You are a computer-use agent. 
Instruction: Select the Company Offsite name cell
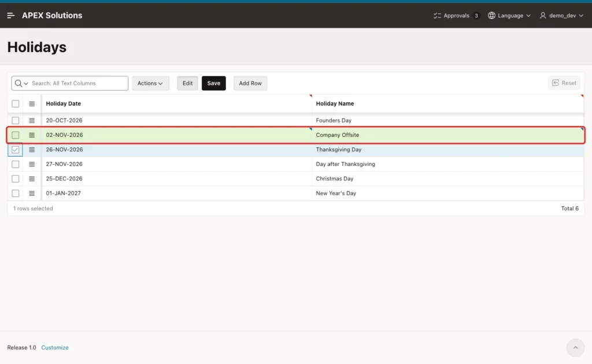coord(448,135)
